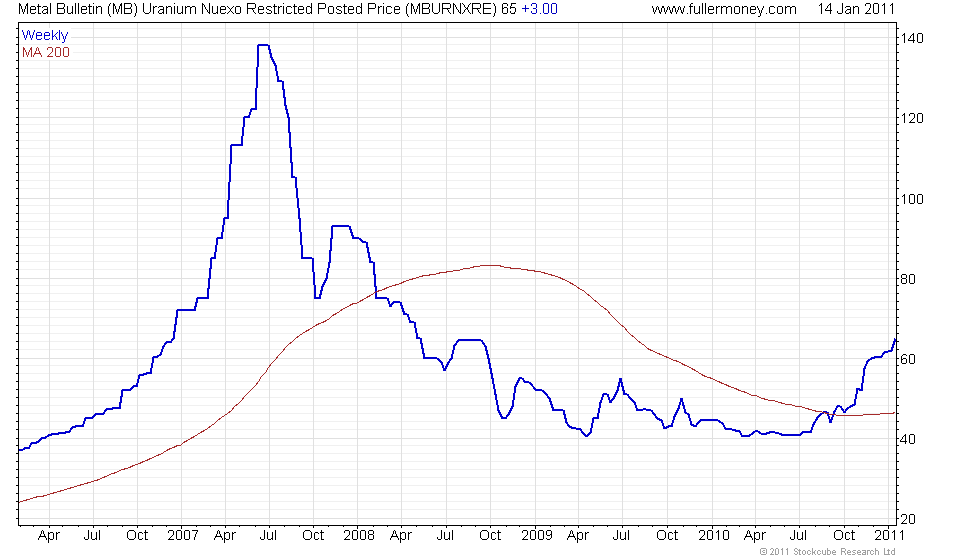This screenshot has height=560, width=980.
Task: Click the '2011' x-axis label
Action: (x=889, y=536)
